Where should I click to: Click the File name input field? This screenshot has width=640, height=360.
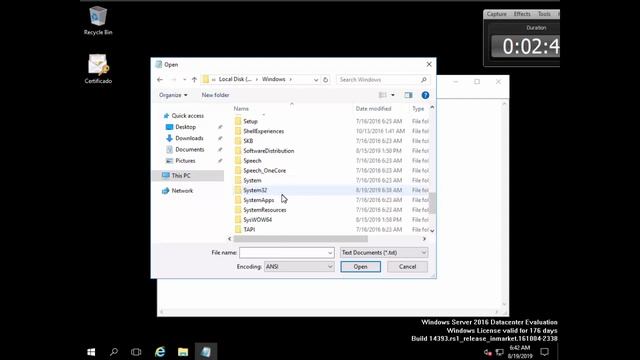click(x=283, y=253)
